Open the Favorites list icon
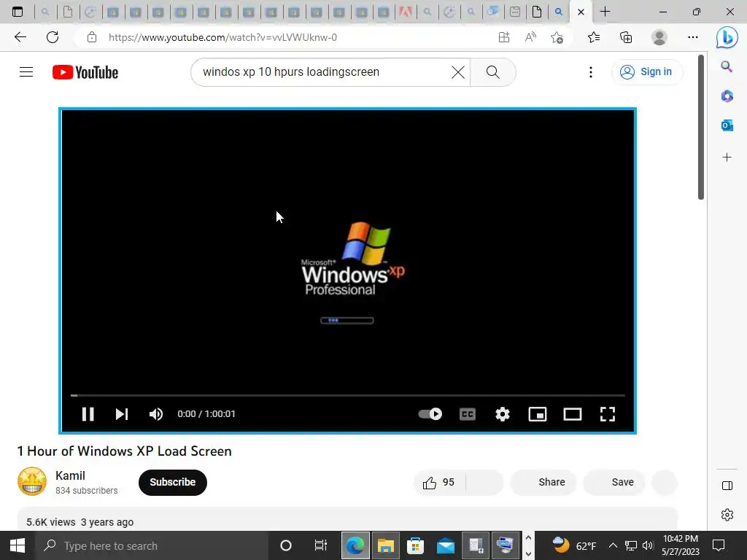Screen dimensions: 747x560 point(594,37)
